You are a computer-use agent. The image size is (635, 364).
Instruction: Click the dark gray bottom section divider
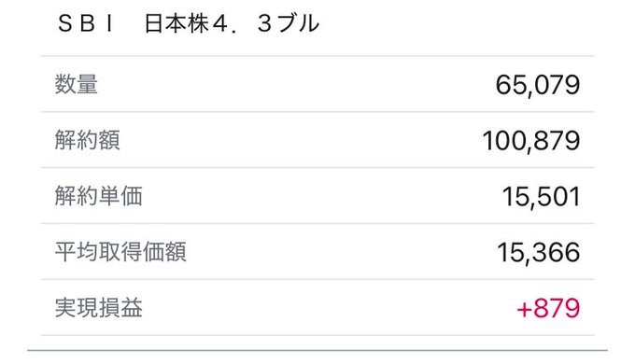317,351
